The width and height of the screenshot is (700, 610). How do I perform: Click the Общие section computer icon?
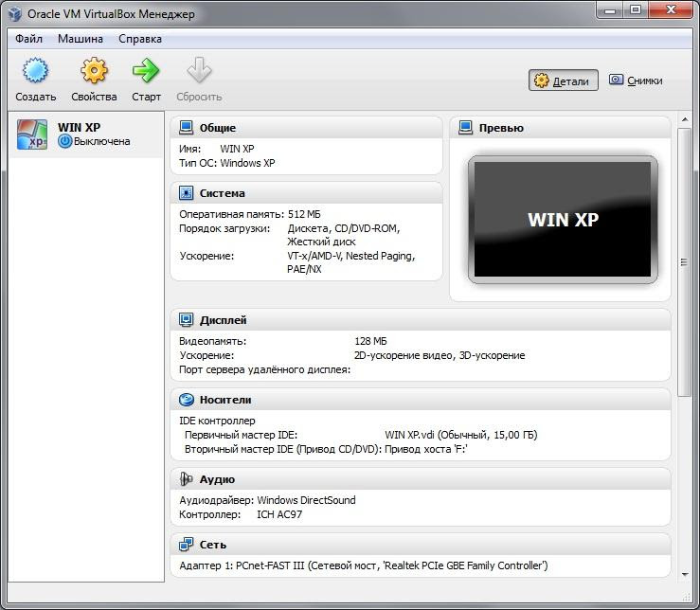(x=187, y=128)
